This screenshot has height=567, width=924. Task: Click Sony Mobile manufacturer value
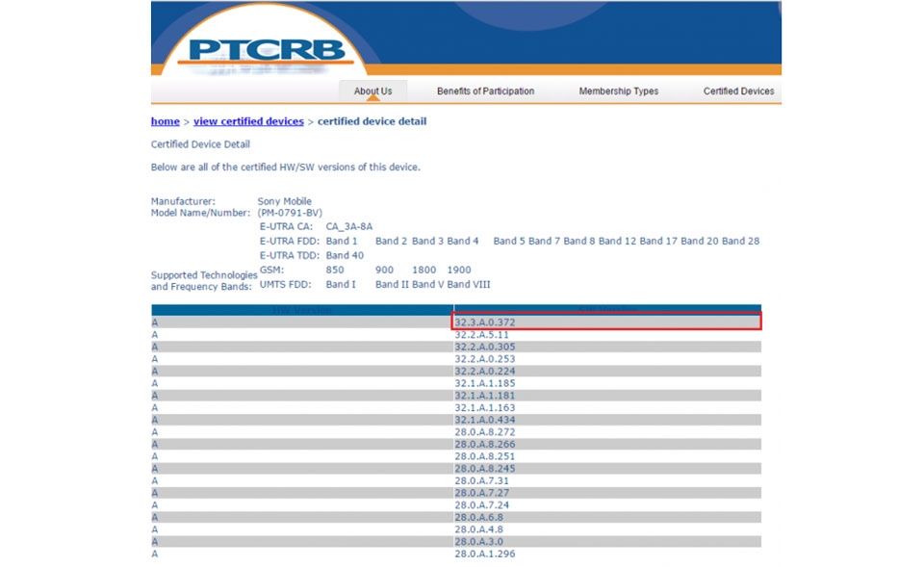tap(285, 201)
